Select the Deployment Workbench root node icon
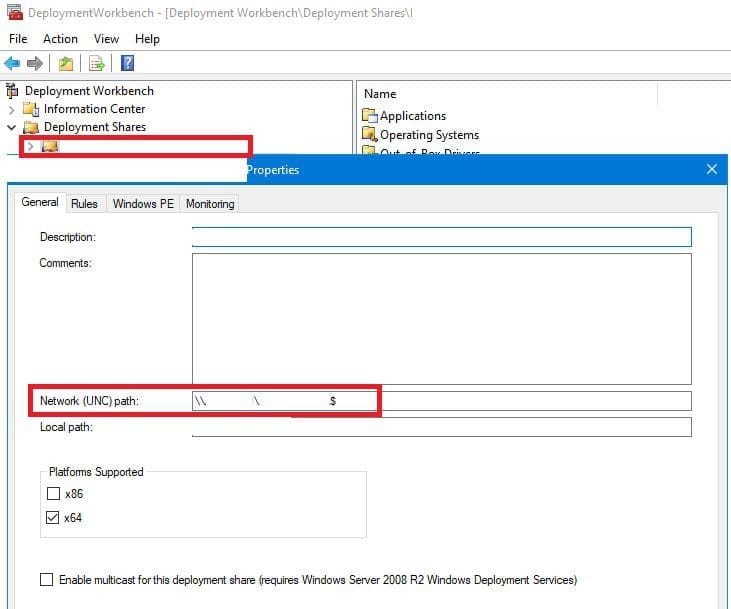The width and height of the screenshot is (731, 609). (12, 90)
